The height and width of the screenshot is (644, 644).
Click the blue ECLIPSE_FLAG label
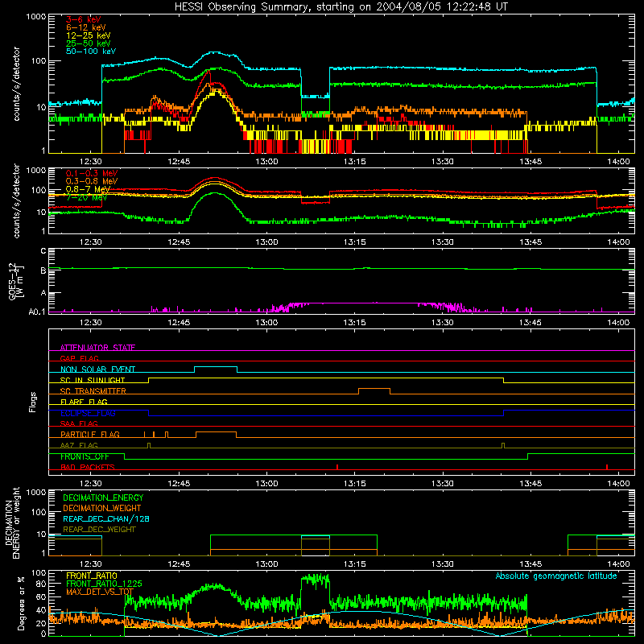(x=88, y=413)
